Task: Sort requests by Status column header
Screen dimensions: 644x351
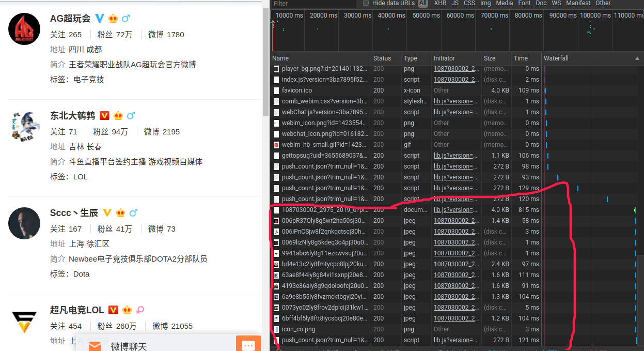Action: point(386,58)
